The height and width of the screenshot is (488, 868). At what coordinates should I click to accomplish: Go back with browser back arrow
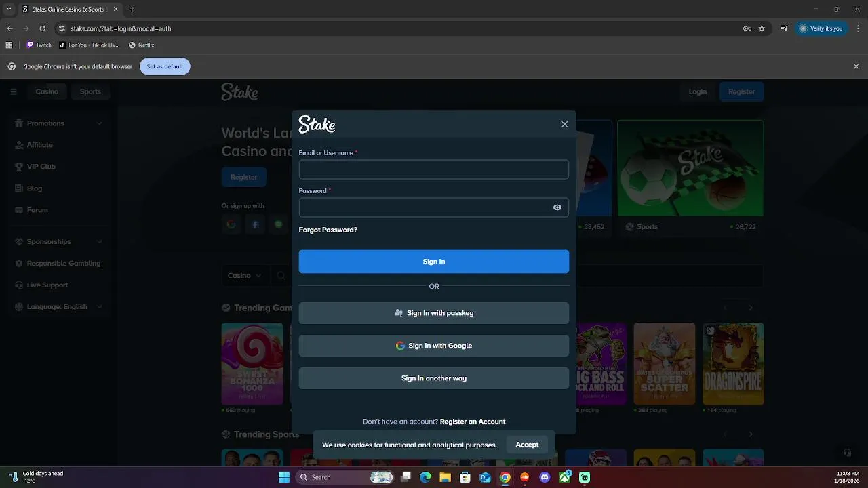coord(9,28)
